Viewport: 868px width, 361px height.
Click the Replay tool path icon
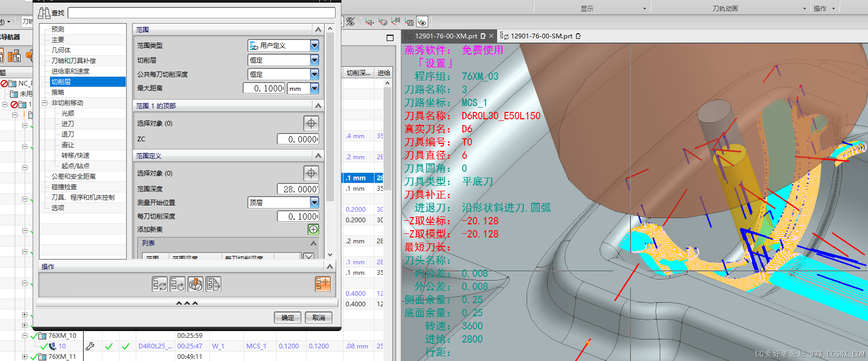[x=177, y=284]
